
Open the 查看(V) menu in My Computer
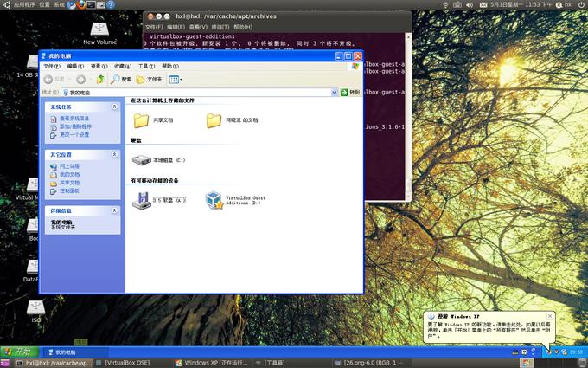[99, 66]
